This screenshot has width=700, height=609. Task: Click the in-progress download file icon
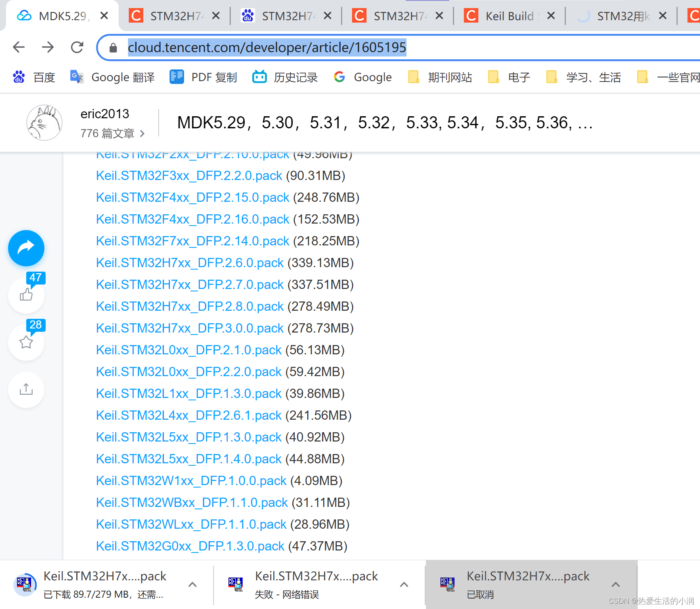25,584
